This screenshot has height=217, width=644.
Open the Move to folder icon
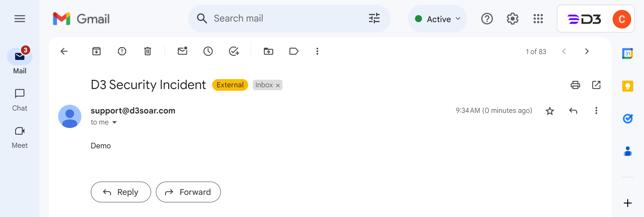[x=269, y=51]
